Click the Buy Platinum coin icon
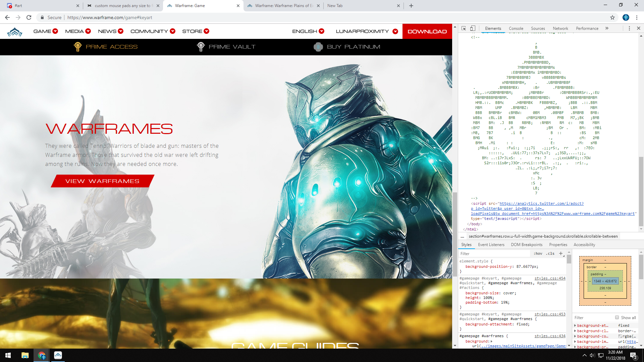The width and height of the screenshot is (644, 362). (318, 47)
